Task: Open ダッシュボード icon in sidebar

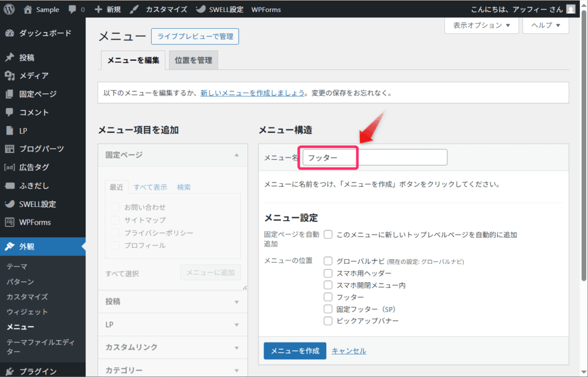Action: coord(10,33)
